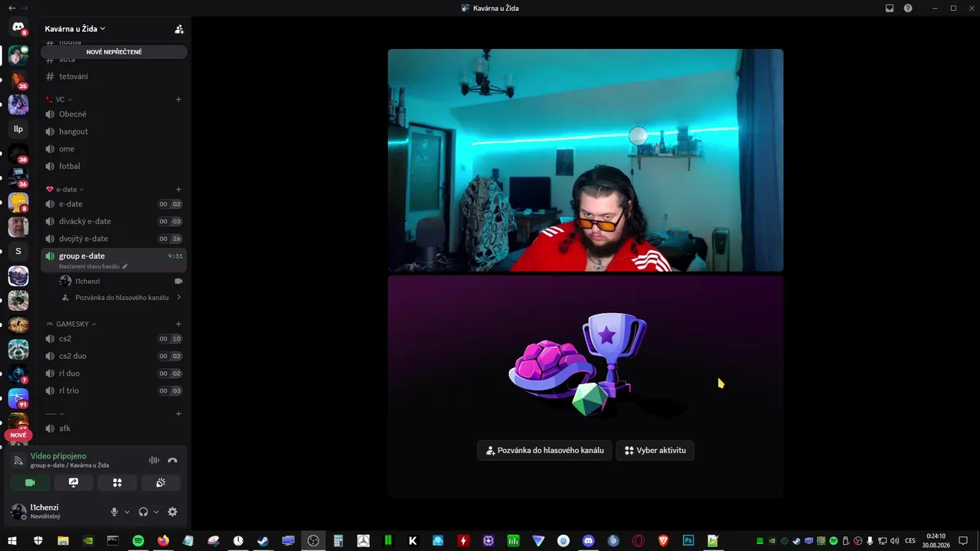Image resolution: width=980 pixels, height=551 pixels.
Task: Join the cs2 duo voice channel
Action: 114,356
